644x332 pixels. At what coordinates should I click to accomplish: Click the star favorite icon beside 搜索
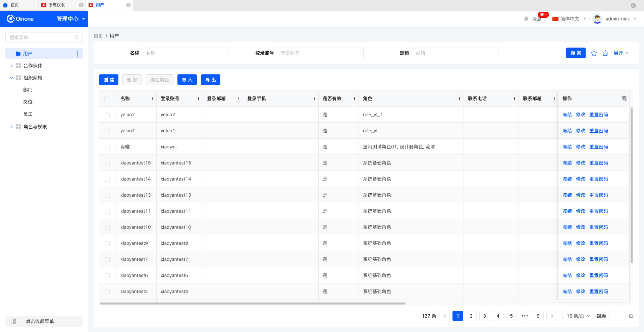[594, 53]
